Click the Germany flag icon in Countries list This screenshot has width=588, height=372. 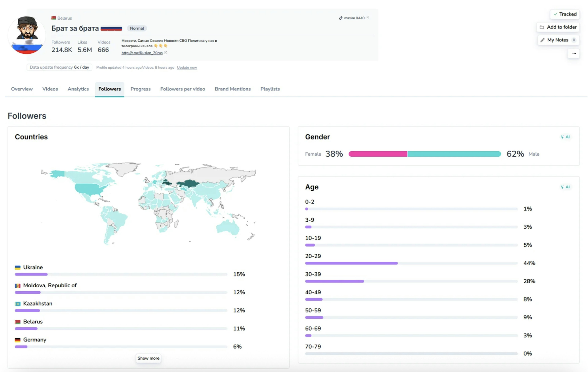(x=18, y=340)
